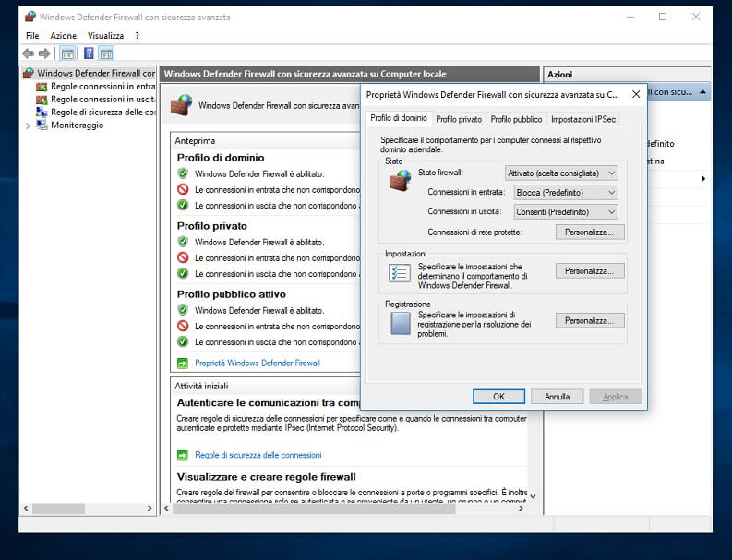
Task: Click green check icon for Profilo pubblico abilitato
Action: coord(183,310)
